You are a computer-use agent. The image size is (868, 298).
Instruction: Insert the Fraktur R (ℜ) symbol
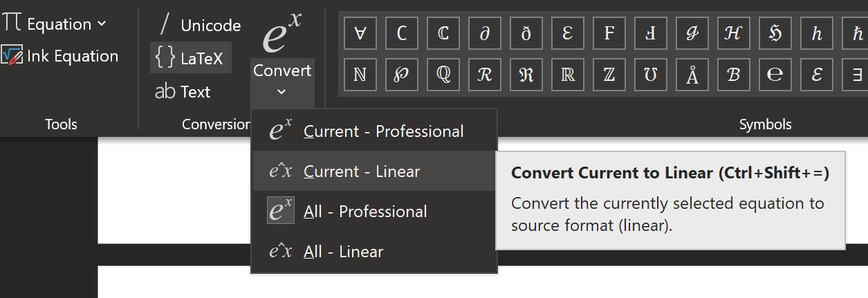526,75
